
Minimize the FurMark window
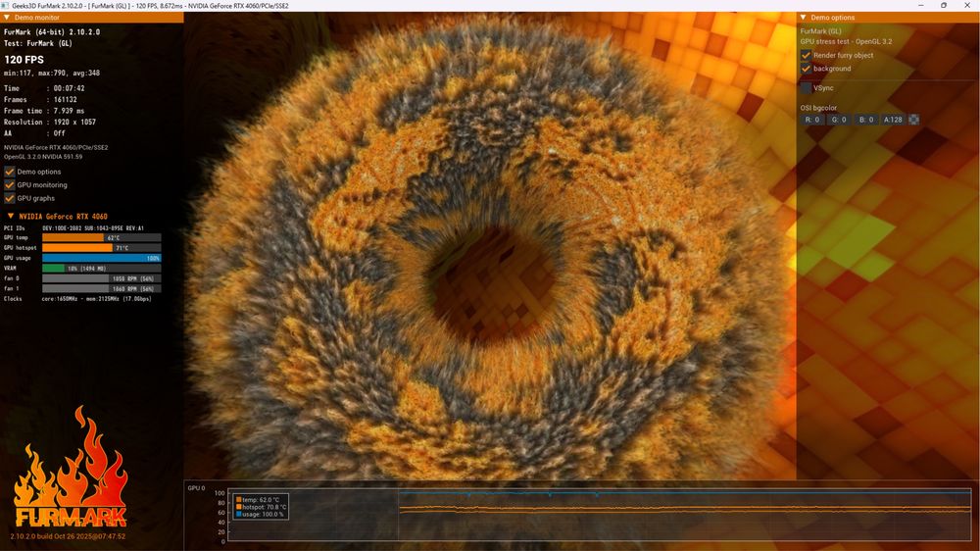(x=920, y=6)
